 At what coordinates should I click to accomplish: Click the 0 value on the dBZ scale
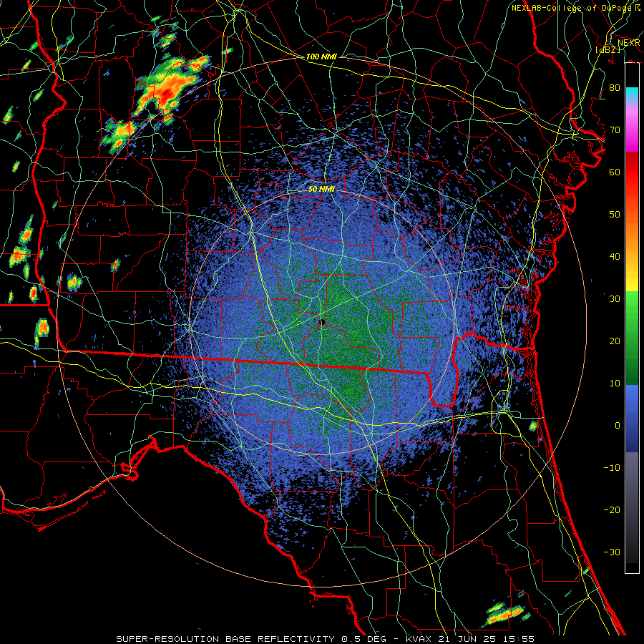pyautogui.click(x=618, y=426)
